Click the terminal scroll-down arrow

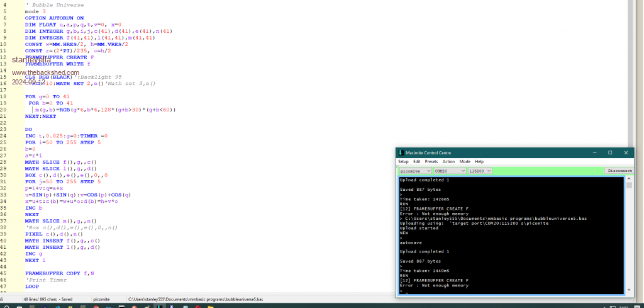tap(629, 290)
